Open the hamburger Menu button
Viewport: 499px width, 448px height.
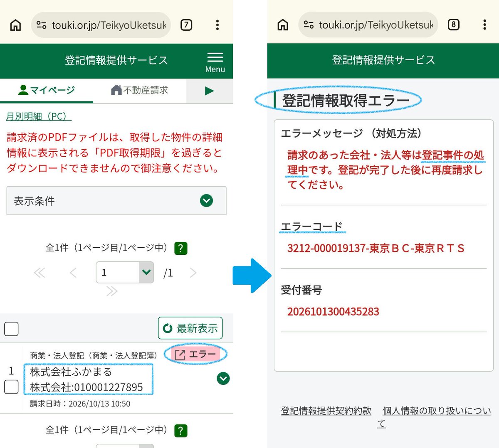tap(215, 62)
